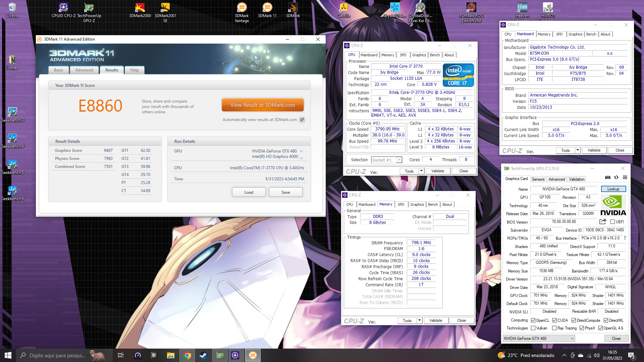Click the BIOS export share icon in GPU-Z

603,222
